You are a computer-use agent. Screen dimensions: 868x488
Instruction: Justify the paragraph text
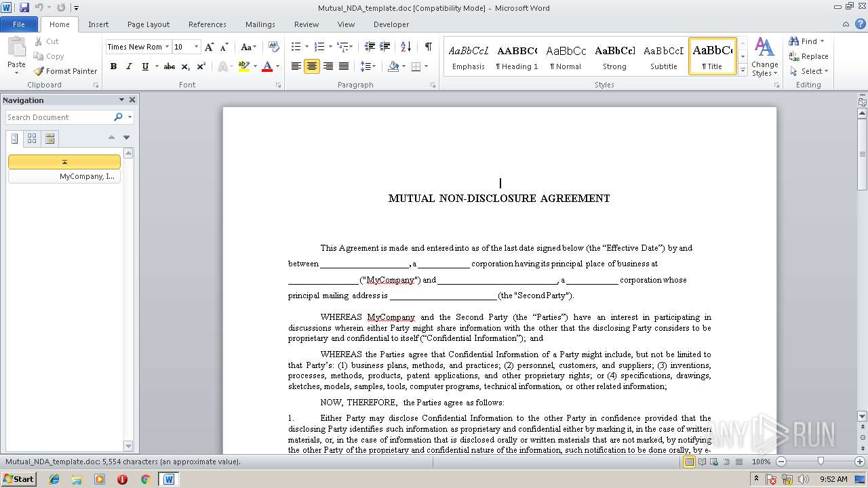point(344,66)
